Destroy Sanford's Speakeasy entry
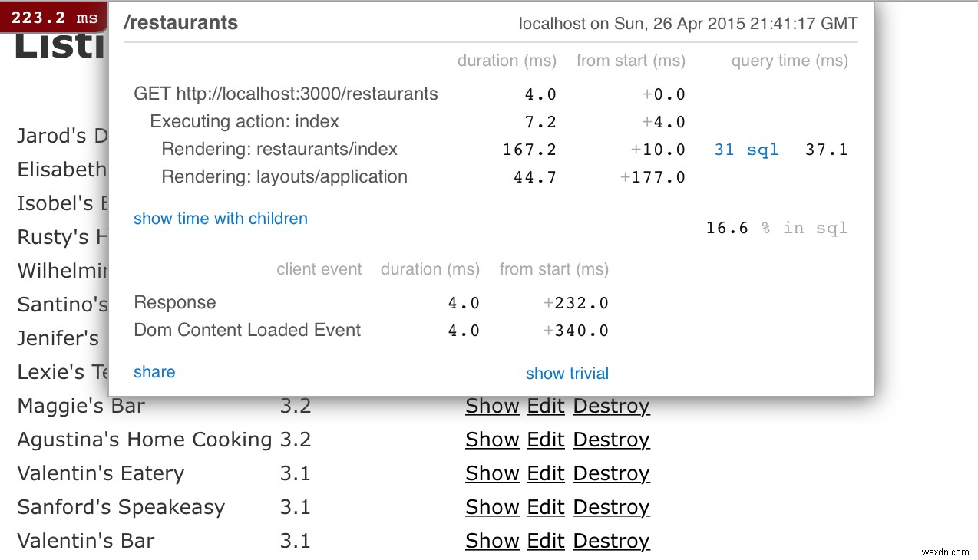 click(611, 507)
